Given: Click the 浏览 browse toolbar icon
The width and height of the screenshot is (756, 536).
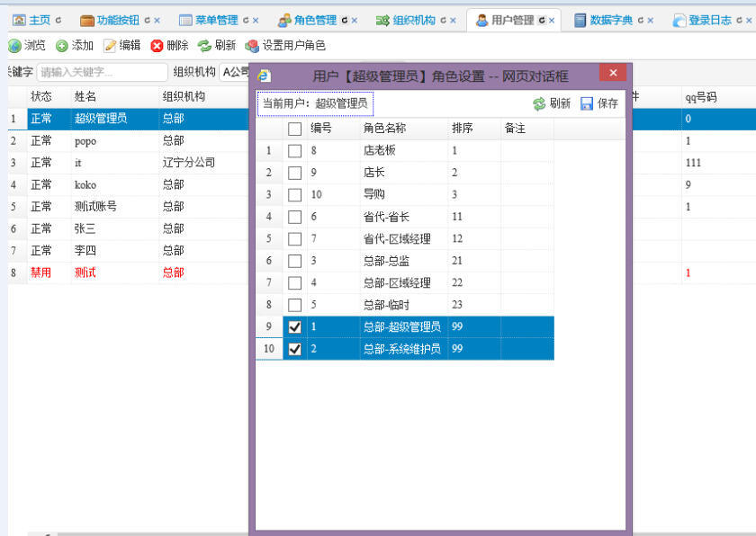Looking at the screenshot, I should 14,46.
